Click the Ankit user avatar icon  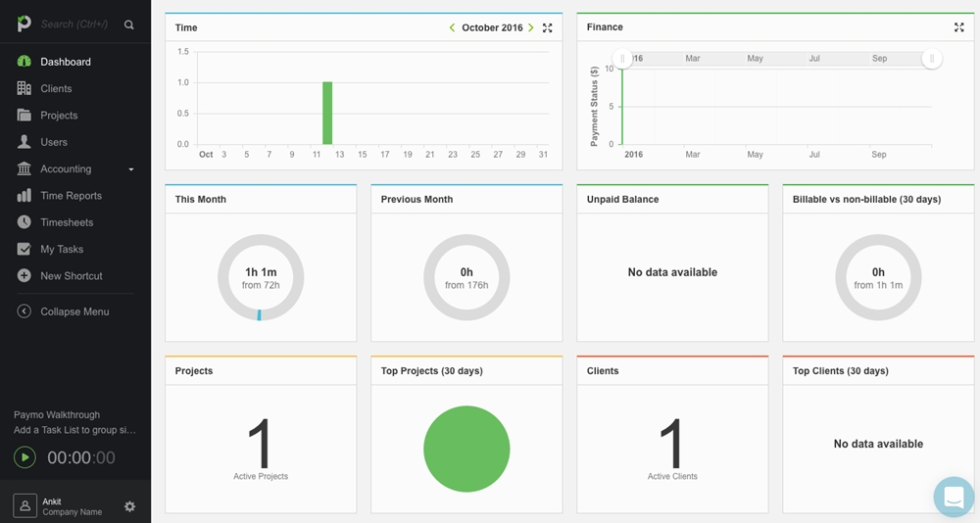(x=24, y=505)
